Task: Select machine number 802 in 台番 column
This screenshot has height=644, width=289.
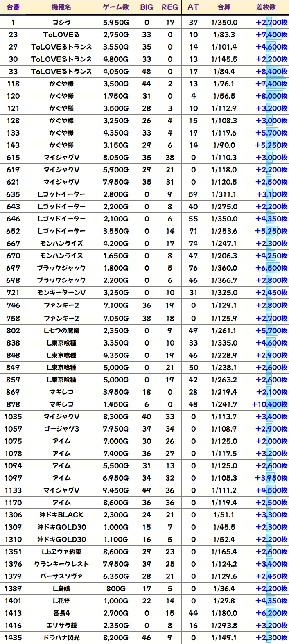Action: coord(13,330)
